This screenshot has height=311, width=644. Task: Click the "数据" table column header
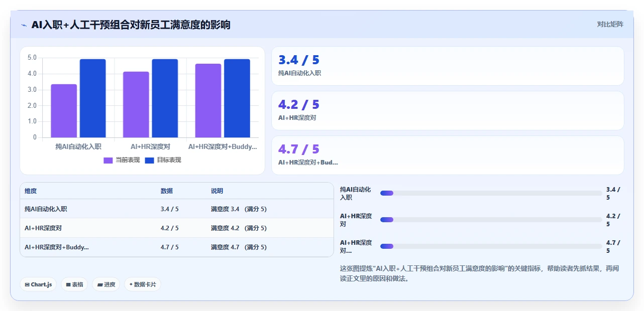coord(167,191)
